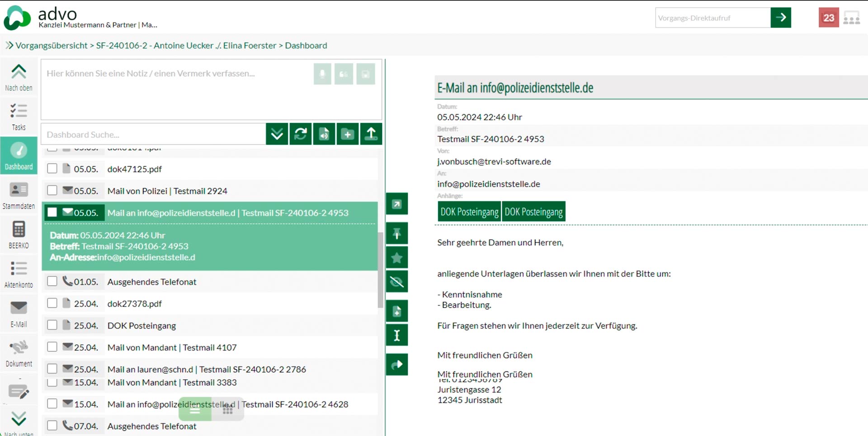Check the dok47125.pdf checkbox
The height and width of the screenshot is (436, 868).
52,169
